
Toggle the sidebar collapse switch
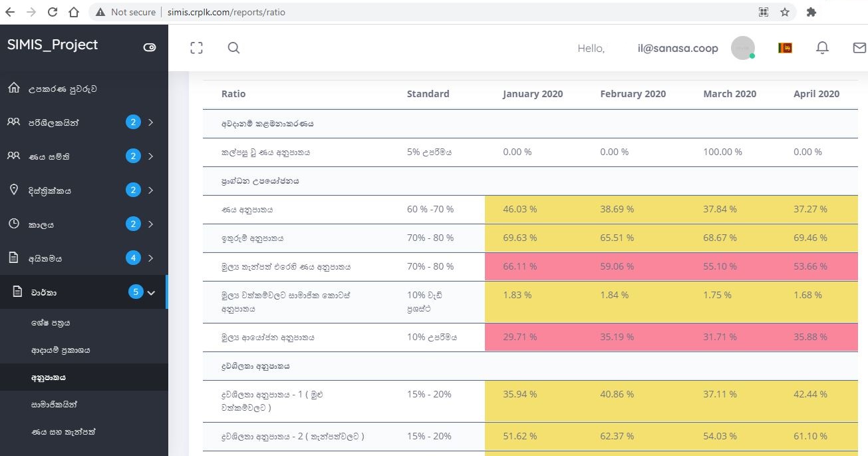pyautogui.click(x=150, y=47)
